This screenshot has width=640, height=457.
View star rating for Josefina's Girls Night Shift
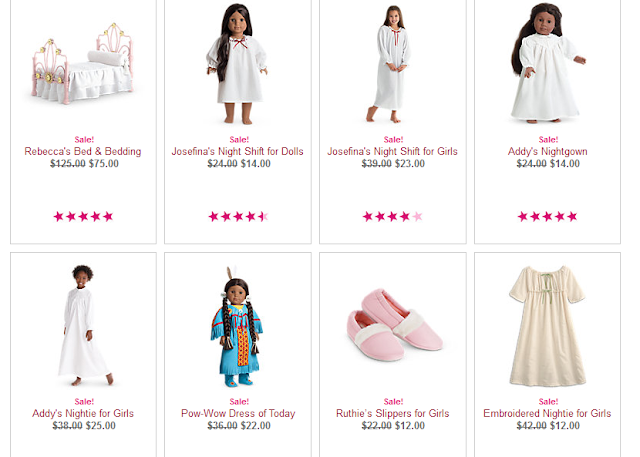point(393,216)
